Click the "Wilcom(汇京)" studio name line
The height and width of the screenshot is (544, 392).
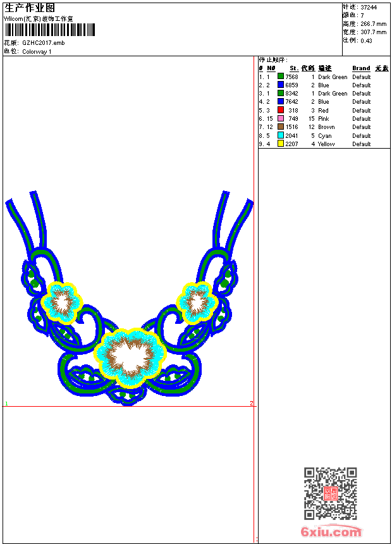39,19
